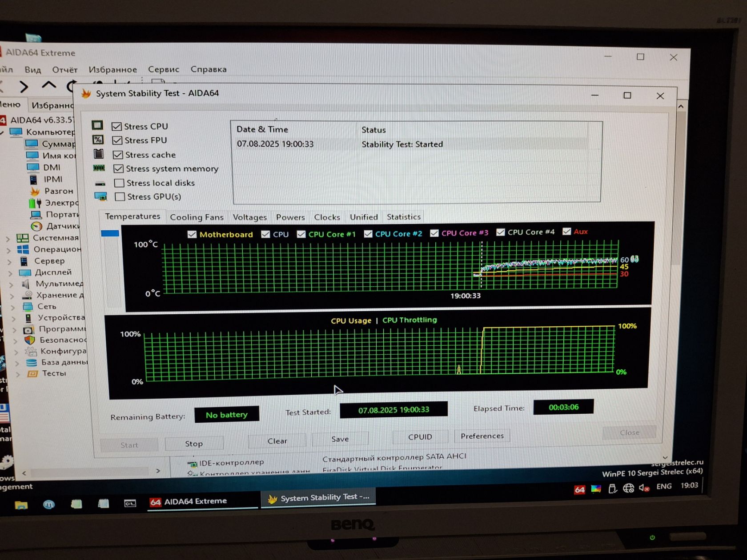This screenshot has width=747, height=560.
Task: Uncheck the Stress CPU checkbox
Action: pos(116,127)
